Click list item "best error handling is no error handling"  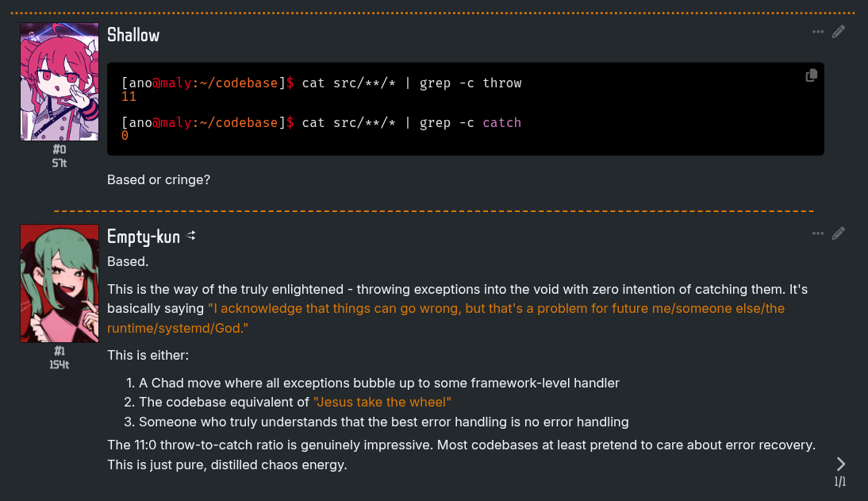[384, 422]
